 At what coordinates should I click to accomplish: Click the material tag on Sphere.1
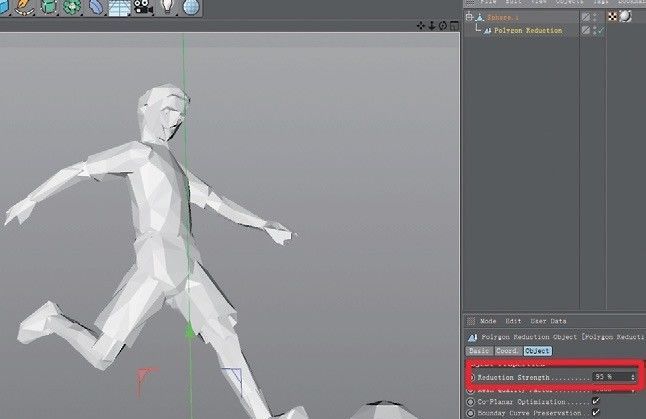pyautogui.click(x=625, y=16)
